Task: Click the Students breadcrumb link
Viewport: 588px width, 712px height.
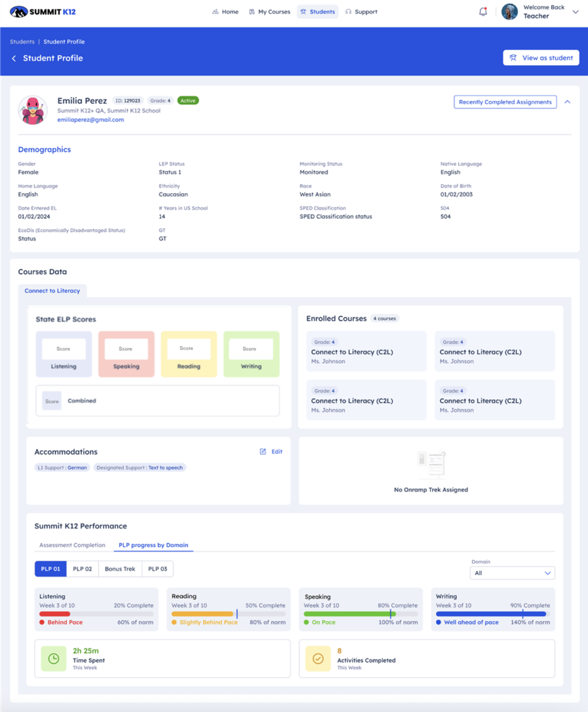Action: point(22,42)
